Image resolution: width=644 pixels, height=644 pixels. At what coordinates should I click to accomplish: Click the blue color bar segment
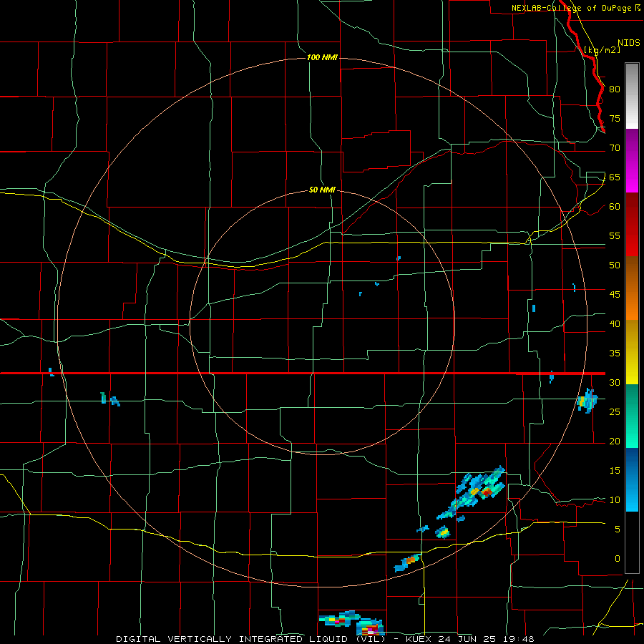632,479
